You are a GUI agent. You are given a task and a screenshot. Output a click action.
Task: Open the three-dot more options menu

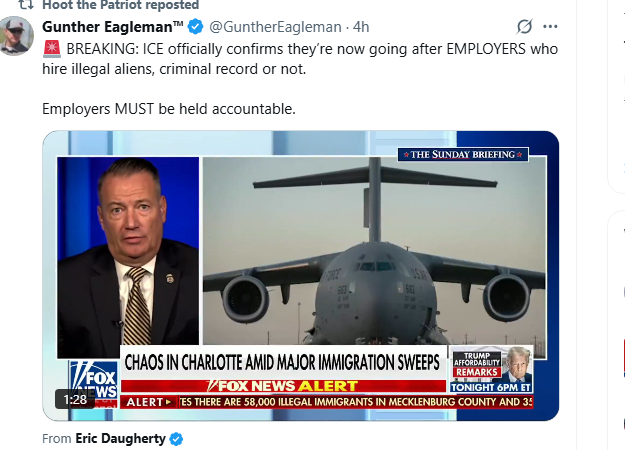[x=550, y=26]
